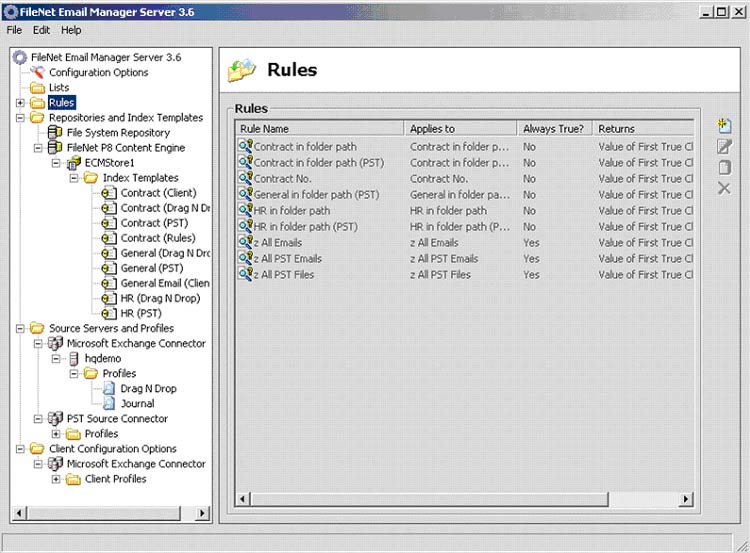The height and width of the screenshot is (553, 750).
Task: Click the FileNet P8 Content Engine icon
Action: coord(55,147)
